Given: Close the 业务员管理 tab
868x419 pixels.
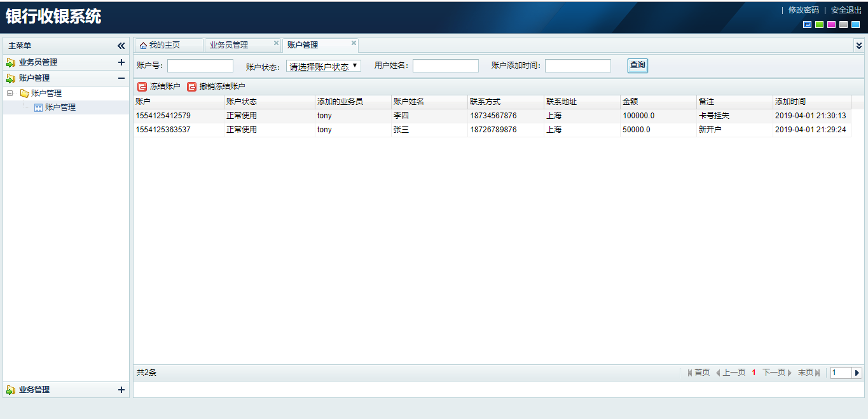Looking at the screenshot, I should click(276, 43).
